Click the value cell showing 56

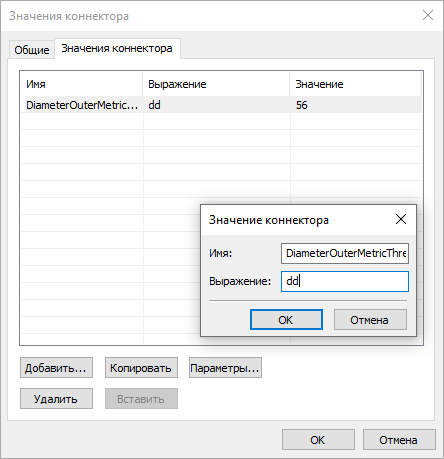[356, 105]
